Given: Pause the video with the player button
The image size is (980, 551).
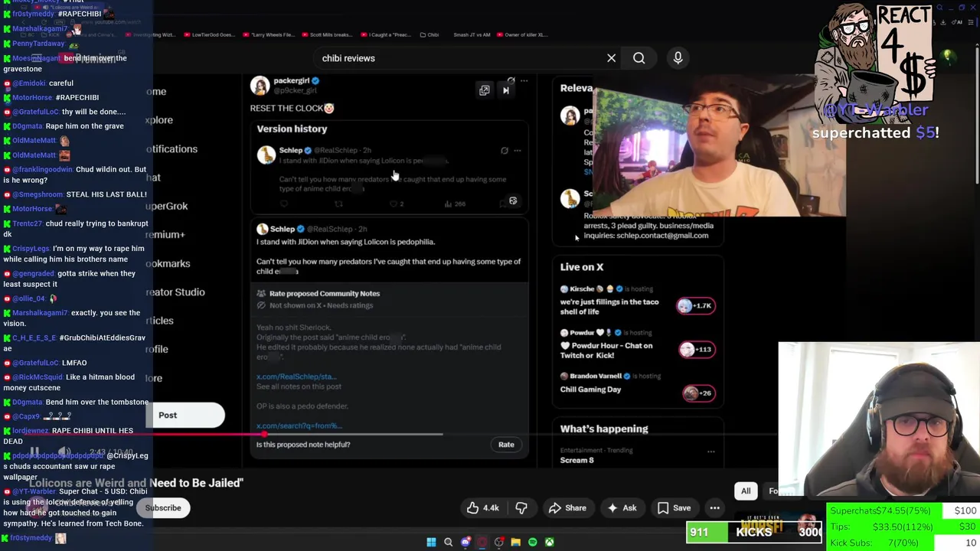Looking at the screenshot, I should [34, 452].
